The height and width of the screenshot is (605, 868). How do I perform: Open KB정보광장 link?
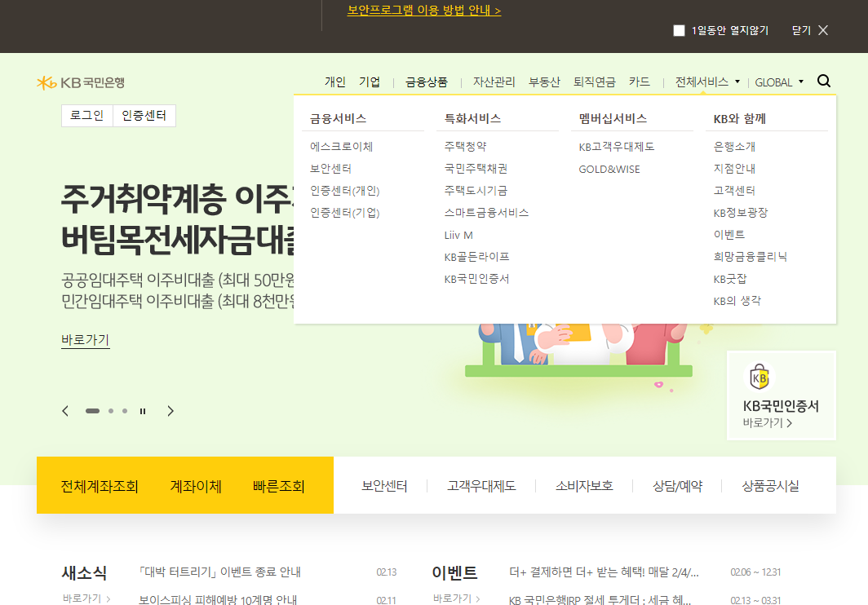[741, 213]
